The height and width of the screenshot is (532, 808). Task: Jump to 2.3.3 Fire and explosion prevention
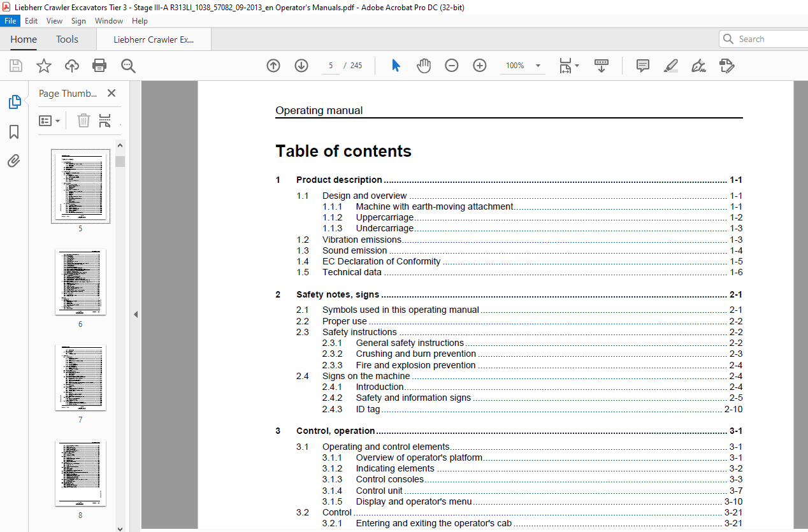tap(532, 365)
